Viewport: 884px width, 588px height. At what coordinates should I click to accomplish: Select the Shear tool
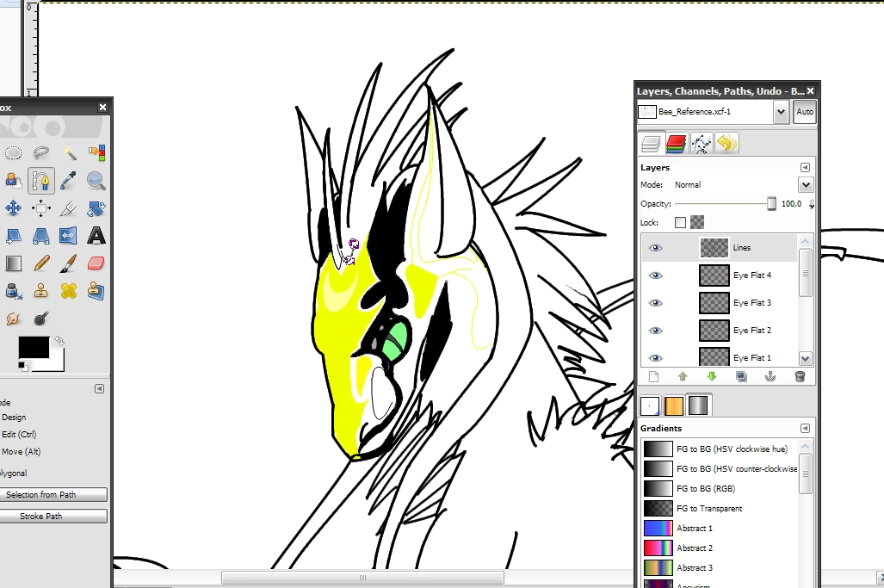pyautogui.click(x=13, y=236)
